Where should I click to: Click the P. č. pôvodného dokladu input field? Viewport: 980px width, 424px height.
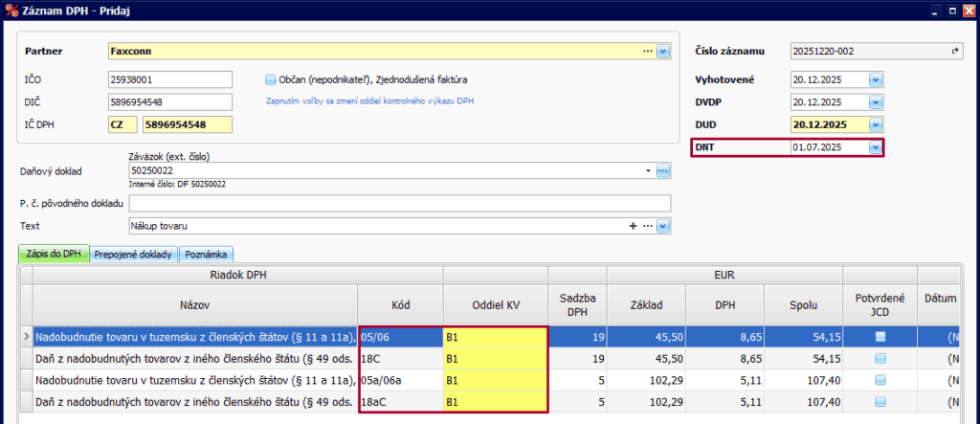399,203
